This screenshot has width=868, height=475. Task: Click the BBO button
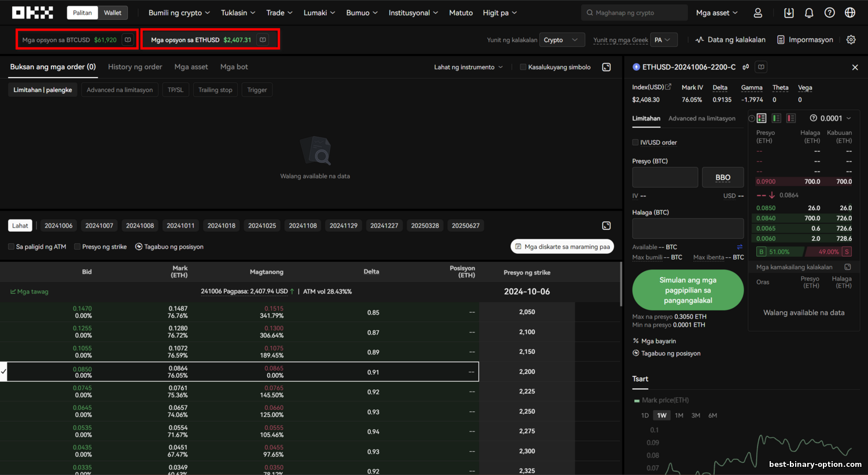723,178
